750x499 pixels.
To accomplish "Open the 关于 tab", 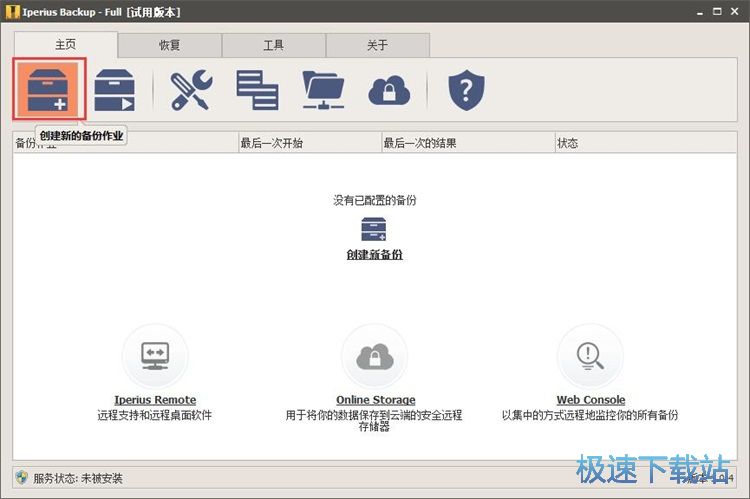I will (377, 45).
